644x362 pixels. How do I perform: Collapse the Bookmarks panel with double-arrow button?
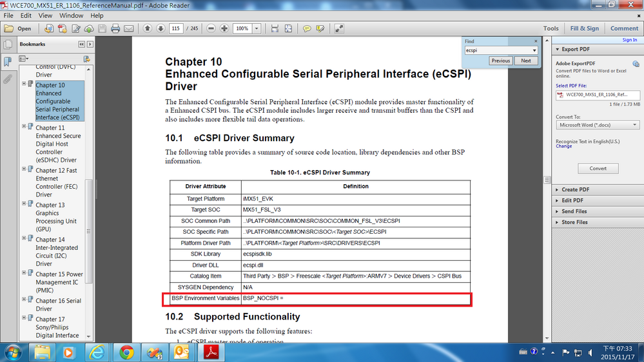click(82, 44)
